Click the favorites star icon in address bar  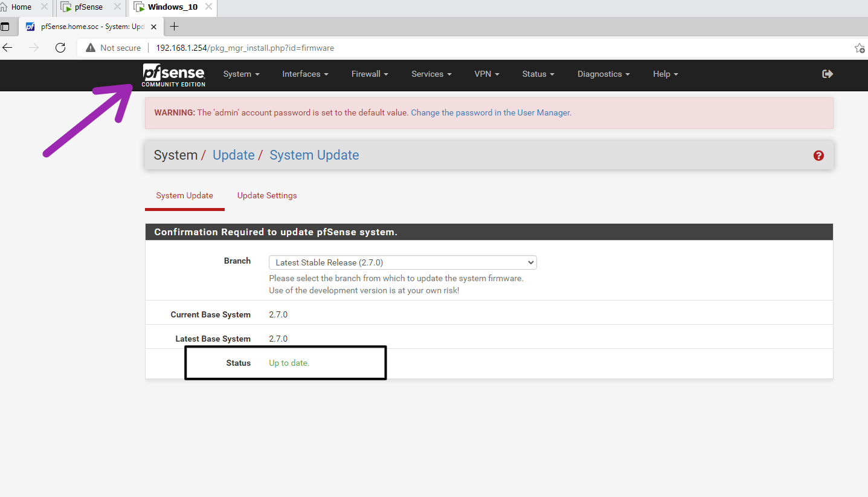click(860, 48)
